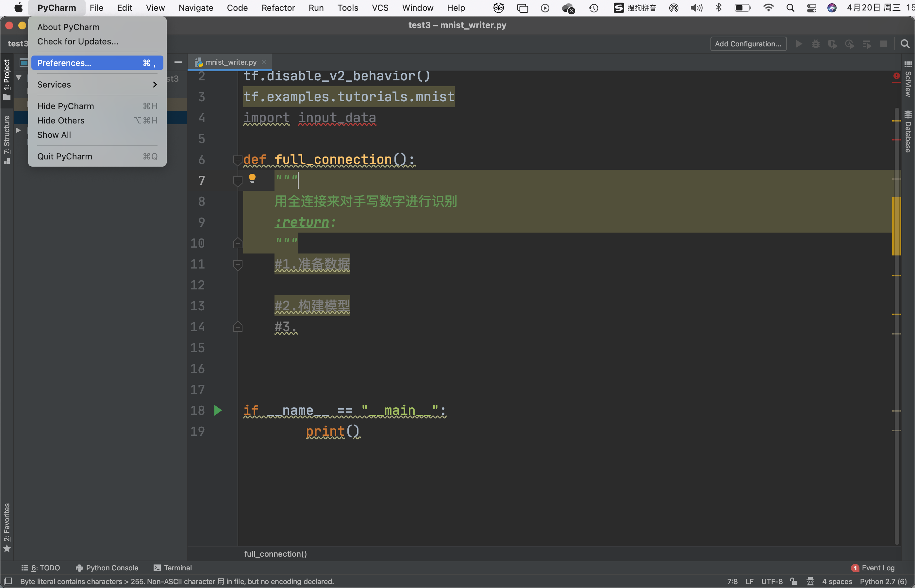Click the green run gutter arrow at line 18
The width and height of the screenshot is (915, 588).
point(218,410)
